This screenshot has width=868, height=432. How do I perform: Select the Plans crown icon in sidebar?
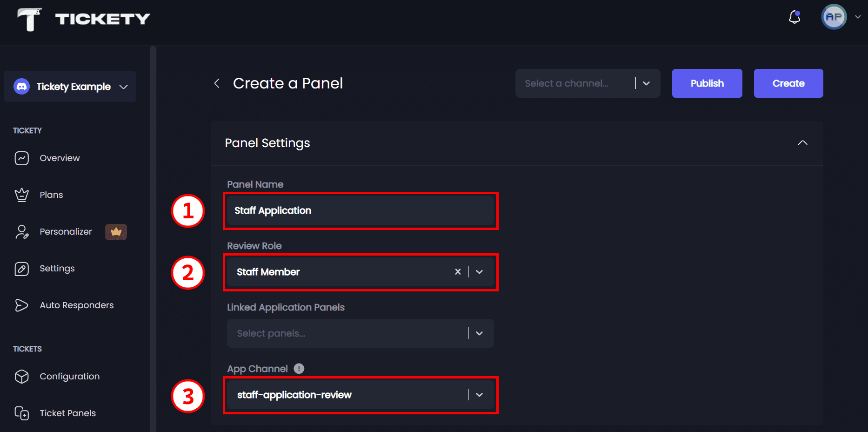tap(22, 195)
